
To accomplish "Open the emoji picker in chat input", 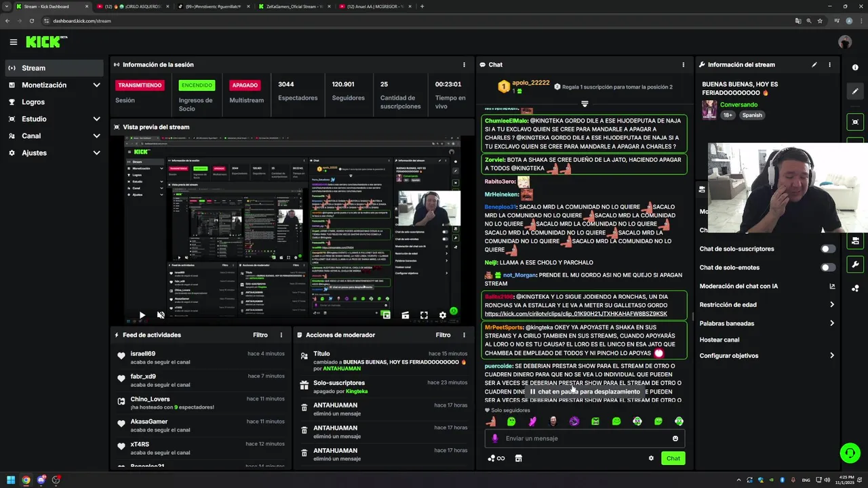I will pyautogui.click(x=675, y=439).
